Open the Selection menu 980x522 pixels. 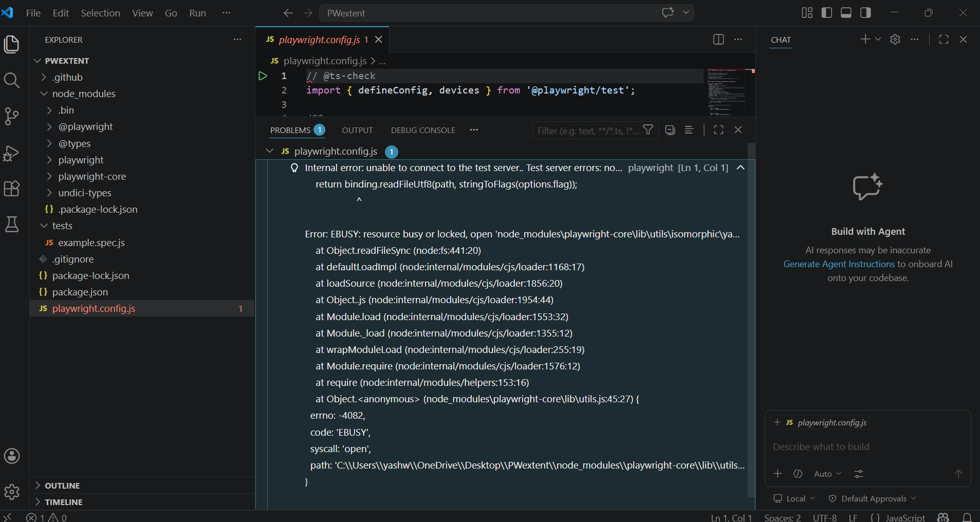point(100,13)
